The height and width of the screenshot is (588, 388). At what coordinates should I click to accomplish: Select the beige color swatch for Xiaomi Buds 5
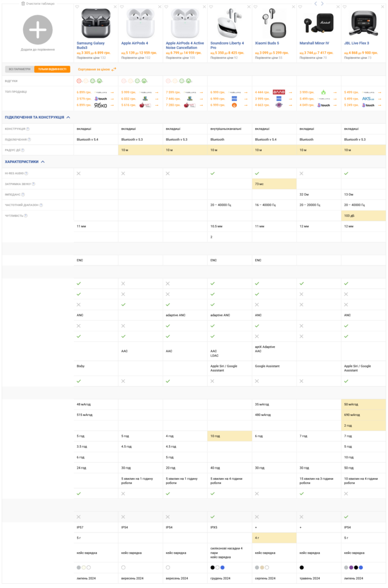(262, 568)
